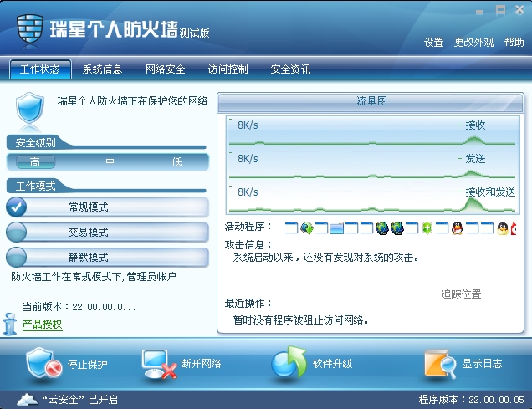Click the 暂时没有程序被阻止访问网络 message
The width and height of the screenshot is (532, 409).
(x=300, y=320)
